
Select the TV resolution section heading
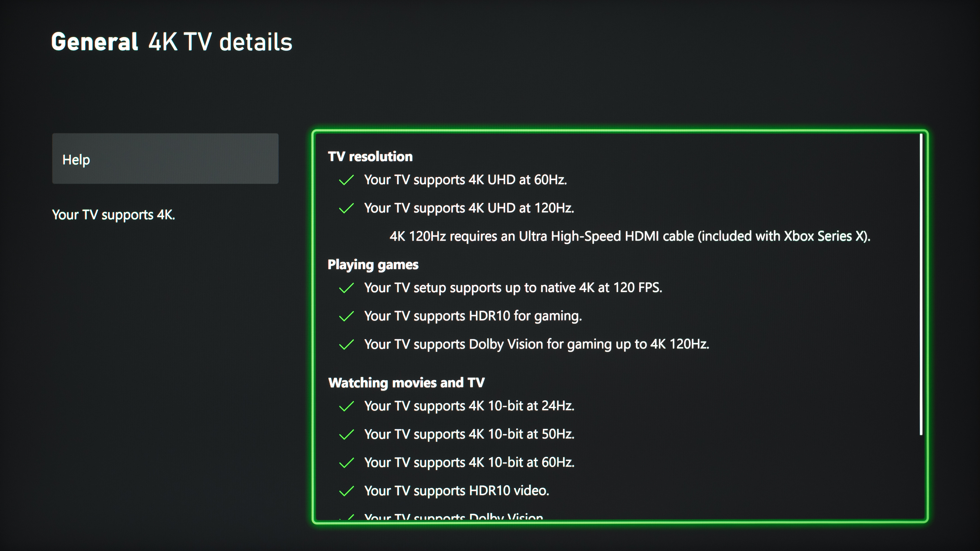(x=370, y=156)
